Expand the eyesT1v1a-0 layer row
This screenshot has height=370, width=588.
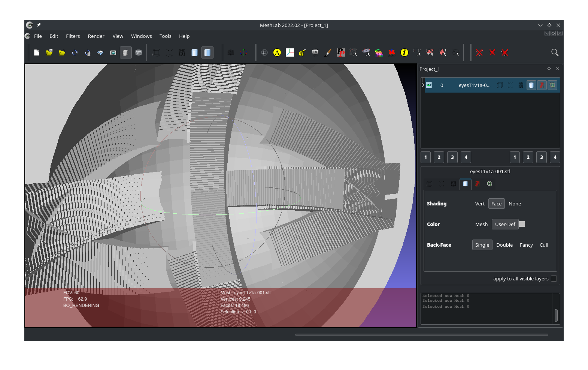[x=423, y=85]
